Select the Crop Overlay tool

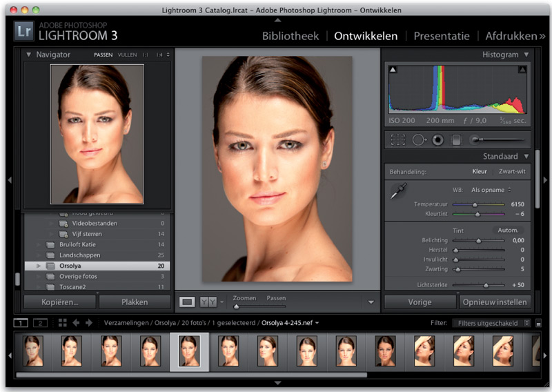(x=397, y=139)
